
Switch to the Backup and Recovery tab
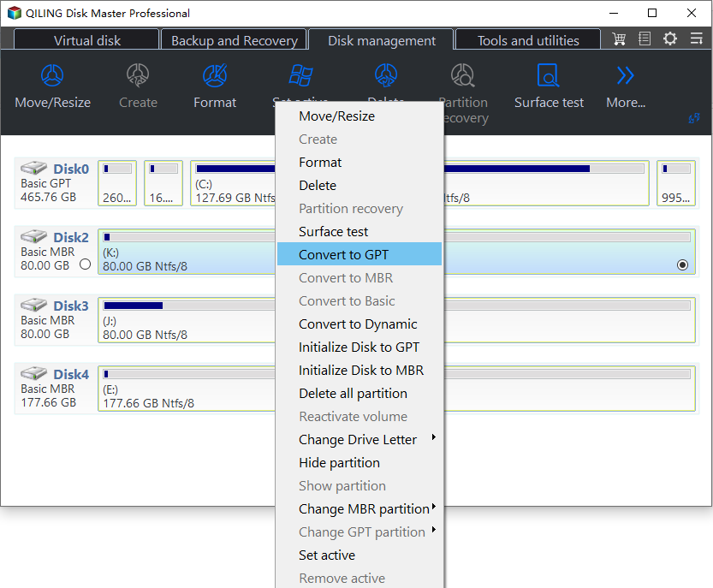[235, 40]
